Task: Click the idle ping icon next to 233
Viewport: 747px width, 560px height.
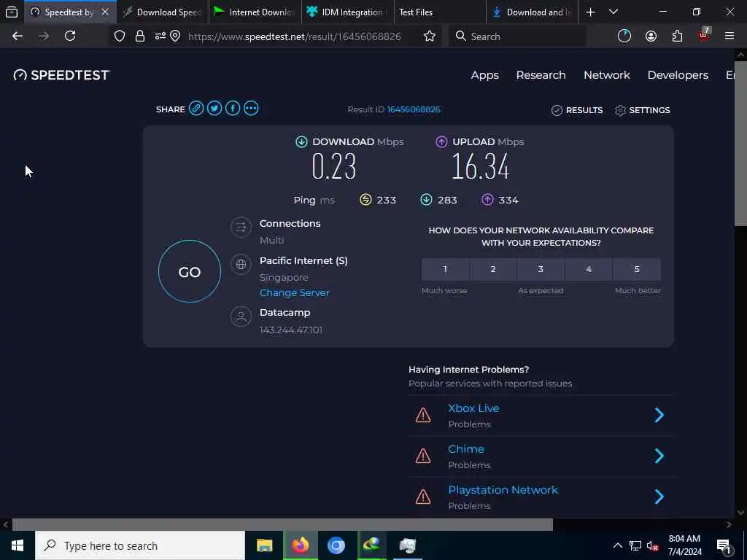Action: pyautogui.click(x=365, y=200)
